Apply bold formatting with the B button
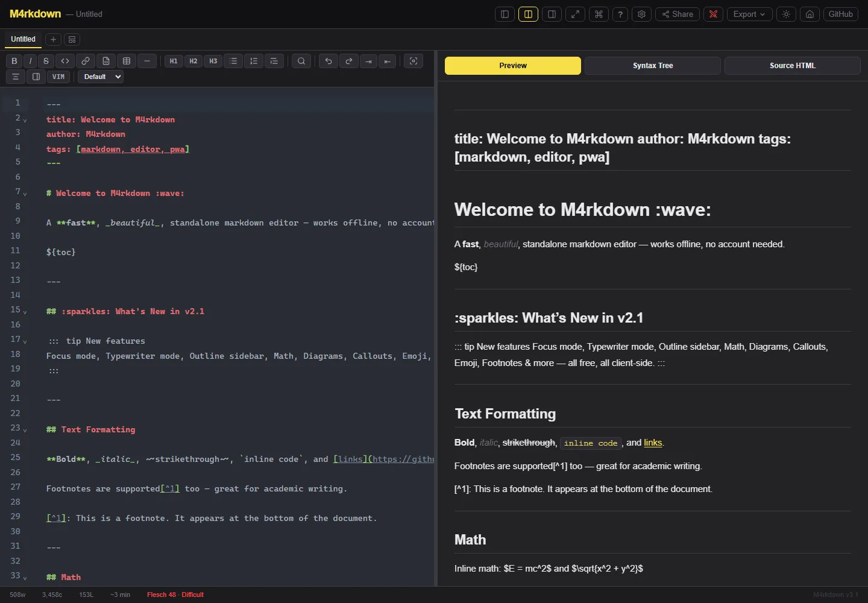Viewport: 868px width, 603px height. [x=14, y=61]
